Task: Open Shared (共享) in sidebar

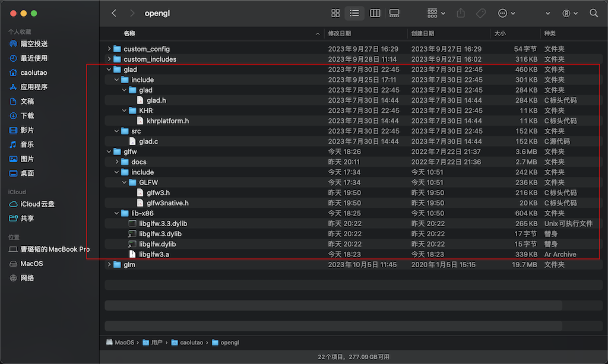Action: coord(21,219)
